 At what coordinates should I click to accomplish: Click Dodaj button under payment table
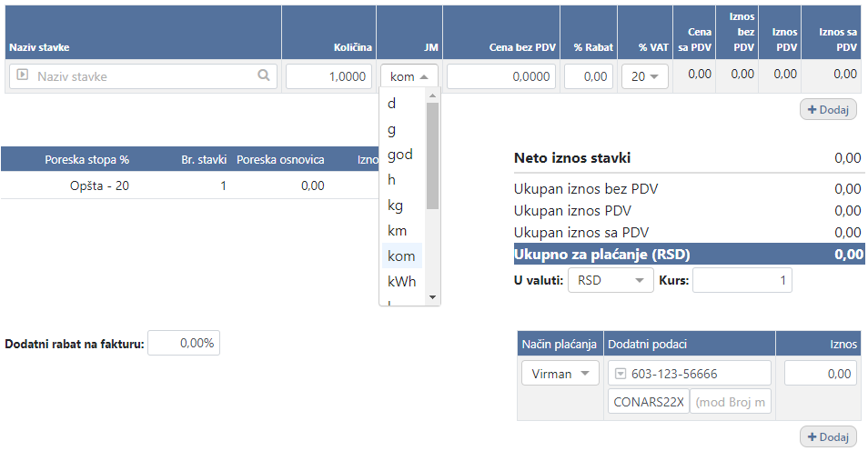point(828,436)
